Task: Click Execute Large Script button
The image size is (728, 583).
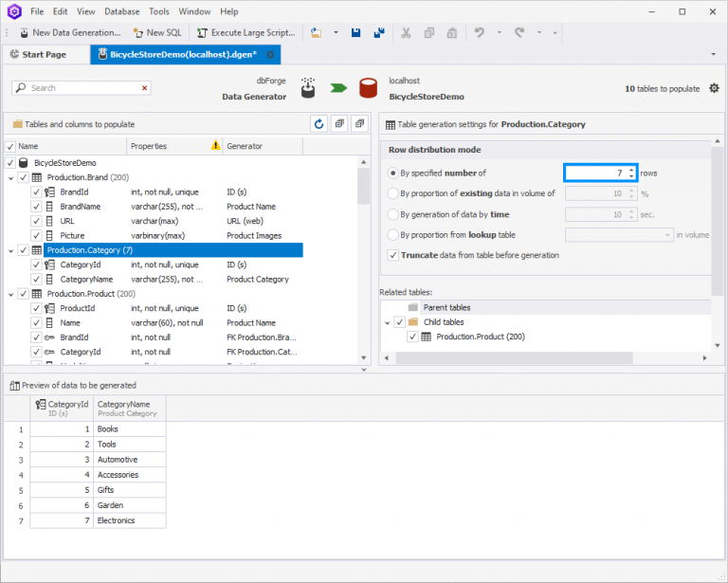Action: click(241, 32)
